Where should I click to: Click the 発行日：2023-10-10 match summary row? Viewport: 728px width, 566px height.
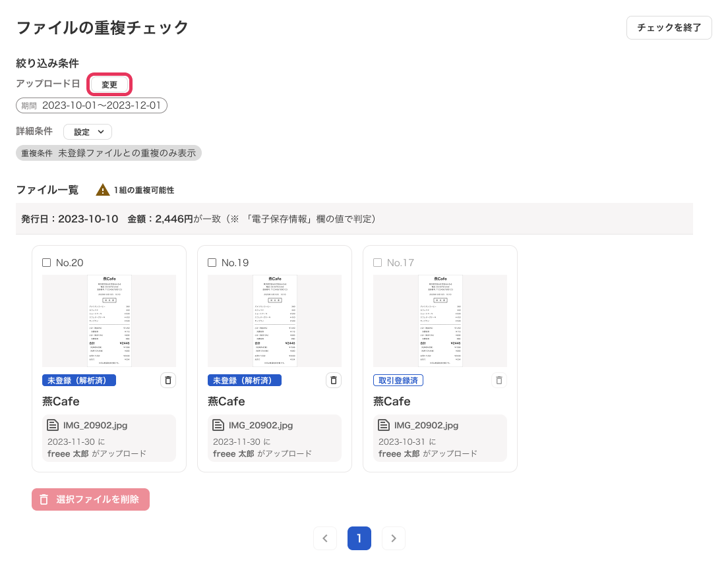pos(354,219)
